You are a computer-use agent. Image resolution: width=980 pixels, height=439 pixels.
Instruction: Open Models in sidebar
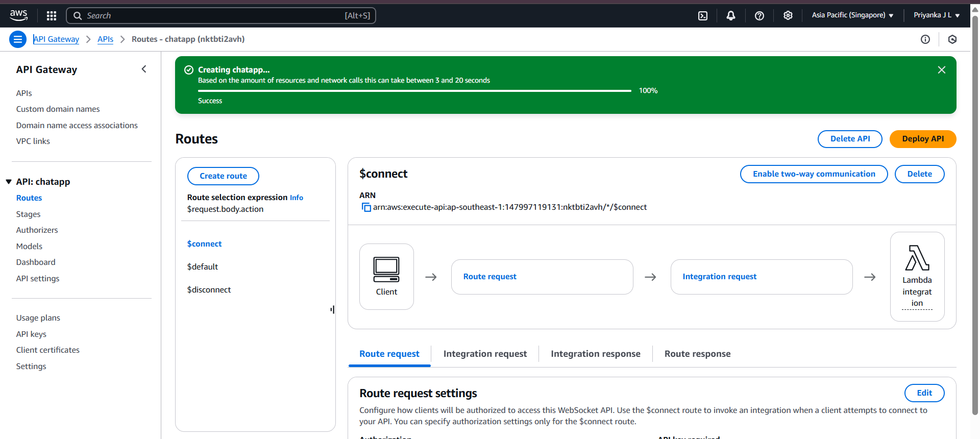29,247
